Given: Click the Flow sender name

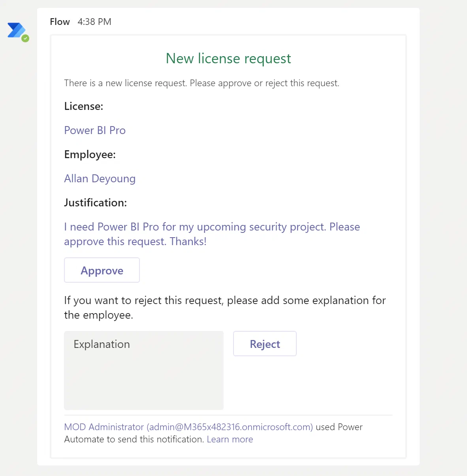Looking at the screenshot, I should tap(60, 22).
